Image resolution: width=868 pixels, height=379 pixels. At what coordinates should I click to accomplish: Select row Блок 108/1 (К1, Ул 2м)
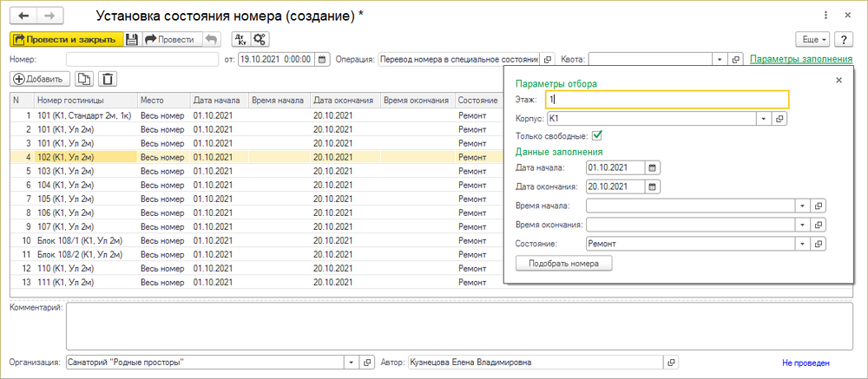[x=258, y=241]
